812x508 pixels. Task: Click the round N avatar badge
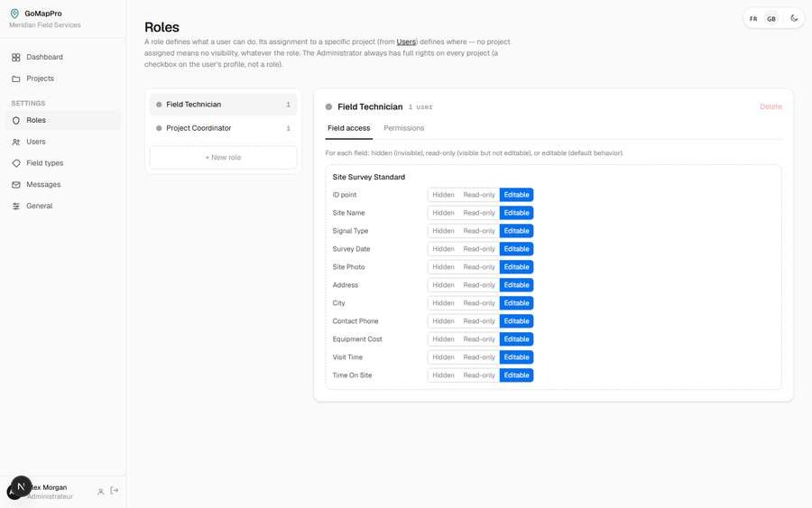coord(21,486)
